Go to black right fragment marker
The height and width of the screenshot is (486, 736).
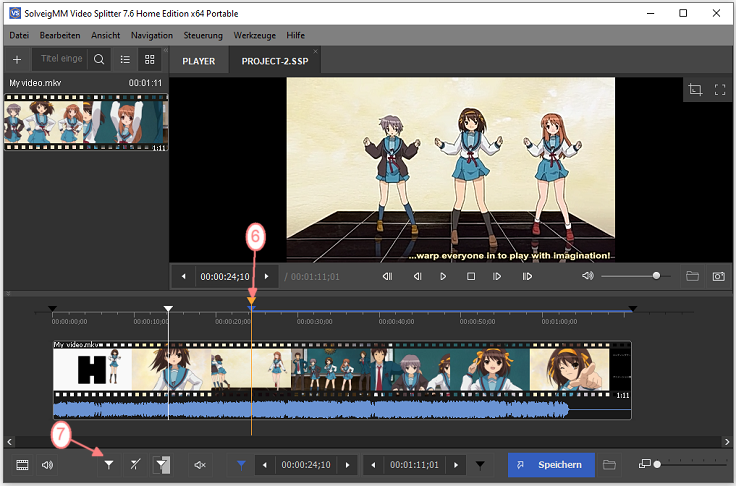(x=480, y=465)
